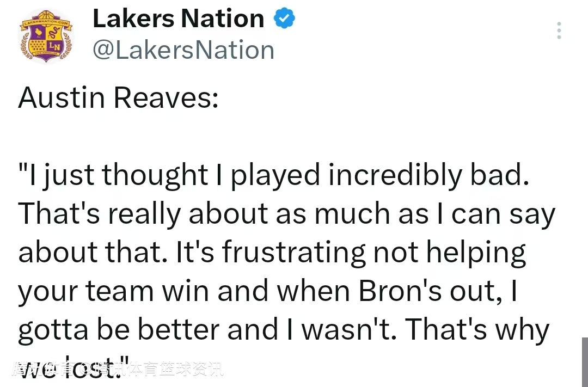Click the LN letters on the crest logo
Viewport: 588px width, 387px height.
click(x=56, y=47)
